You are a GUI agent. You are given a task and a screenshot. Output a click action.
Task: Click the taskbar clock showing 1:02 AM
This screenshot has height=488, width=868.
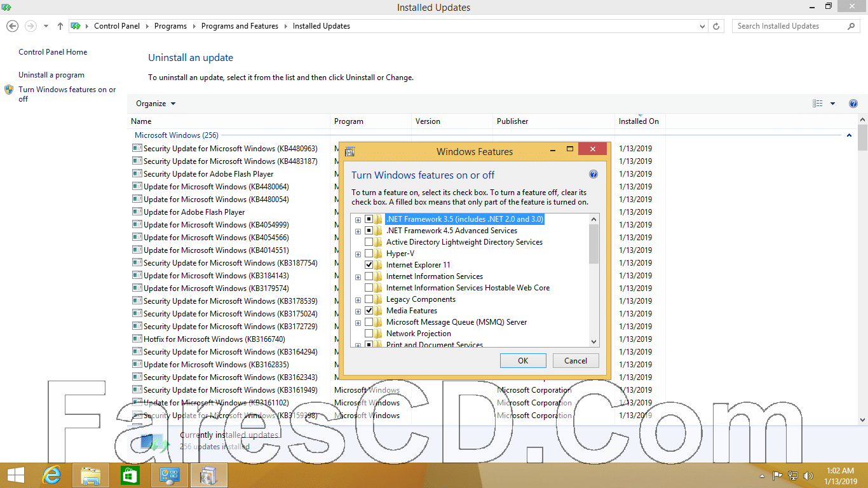tap(840, 475)
